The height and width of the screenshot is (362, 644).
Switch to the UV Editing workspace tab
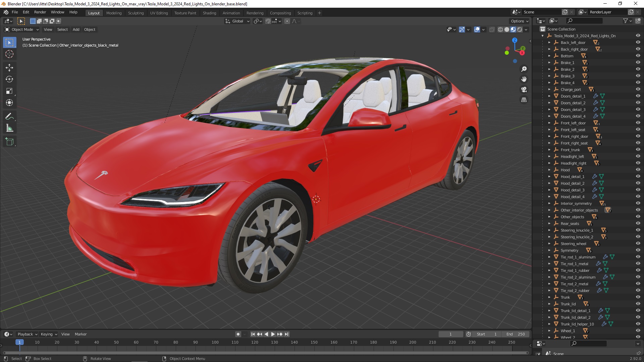(x=159, y=13)
